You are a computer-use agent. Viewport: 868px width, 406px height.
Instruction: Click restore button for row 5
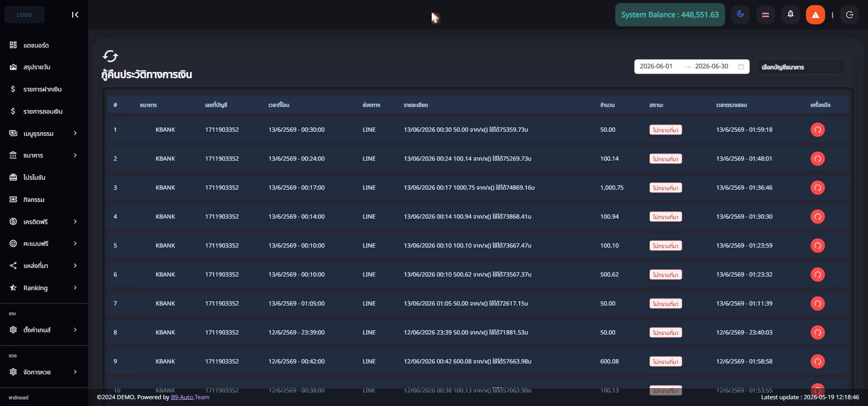click(x=817, y=246)
